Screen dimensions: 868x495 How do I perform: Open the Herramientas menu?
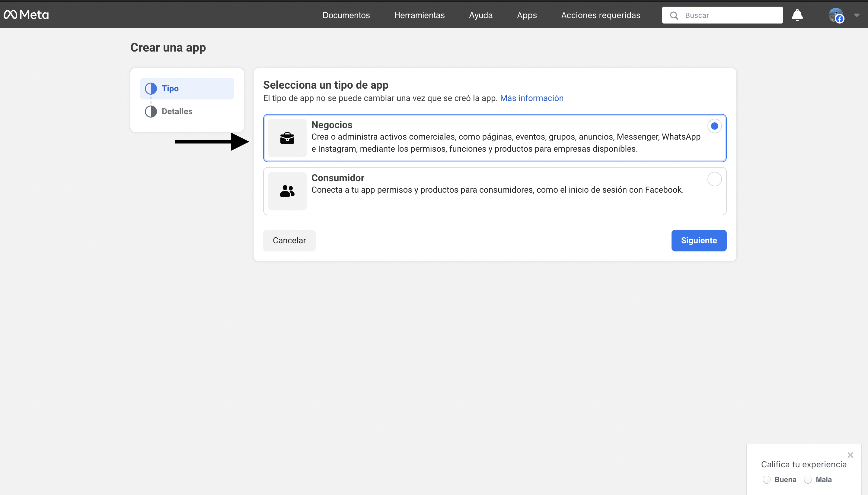419,15
